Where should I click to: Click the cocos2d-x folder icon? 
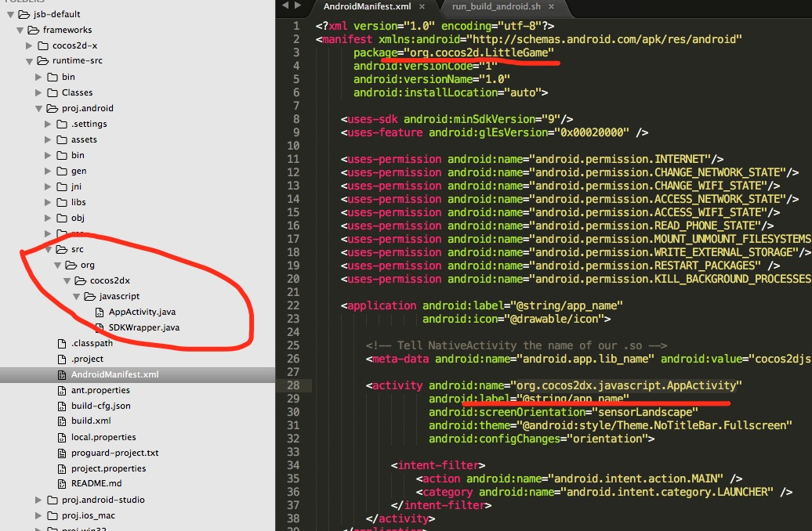coord(43,45)
